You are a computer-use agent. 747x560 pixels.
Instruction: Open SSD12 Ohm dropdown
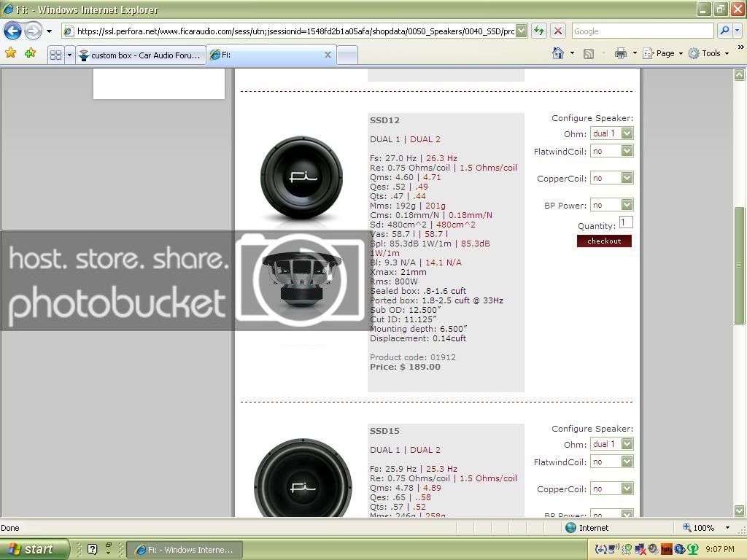pos(612,133)
